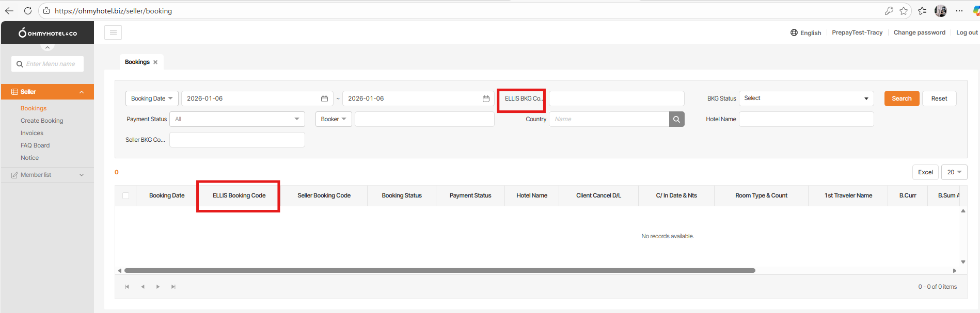The height and width of the screenshot is (313, 980).
Task: Open Invoices from the Seller menu
Action: (x=32, y=133)
